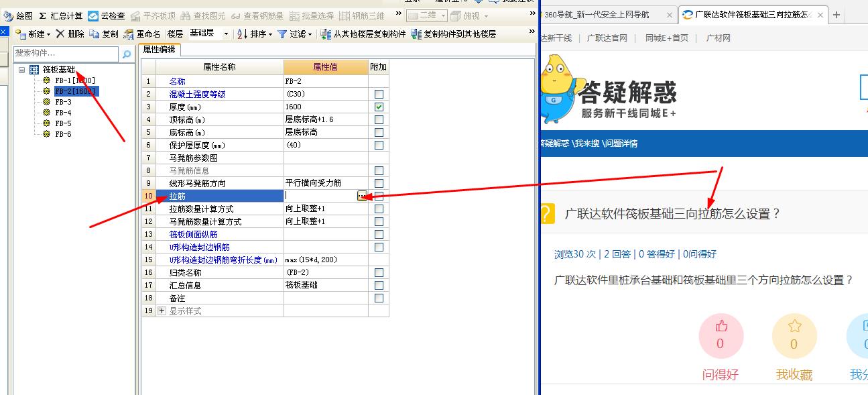Select FB-3 in component tree
Viewport: 868px width, 395px height.
tap(63, 102)
